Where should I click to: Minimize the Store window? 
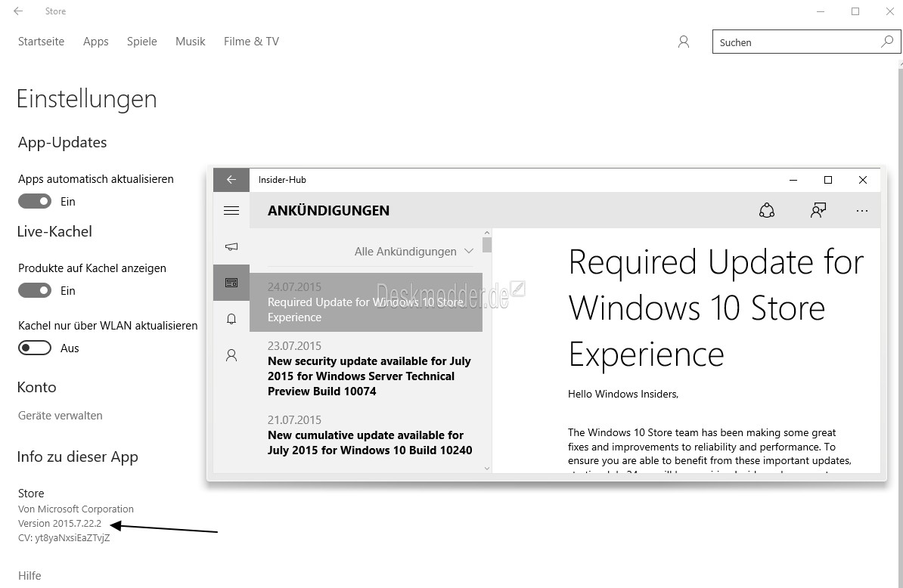click(x=821, y=11)
